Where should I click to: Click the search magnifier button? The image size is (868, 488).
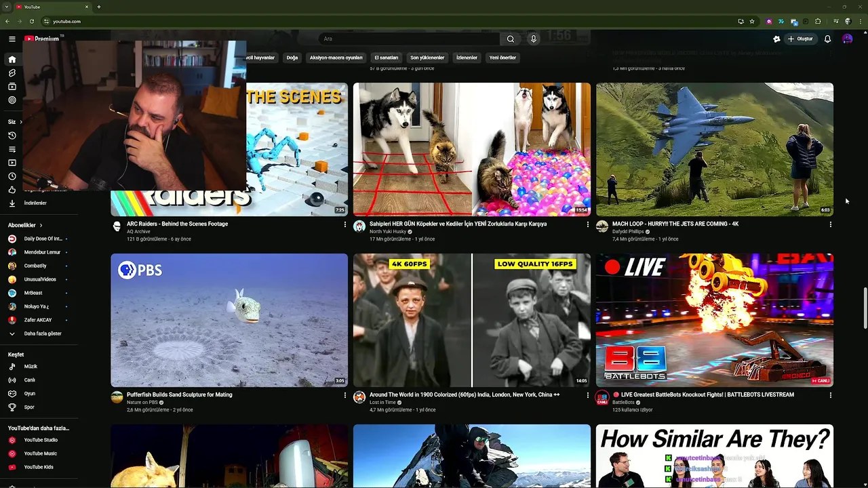click(511, 39)
